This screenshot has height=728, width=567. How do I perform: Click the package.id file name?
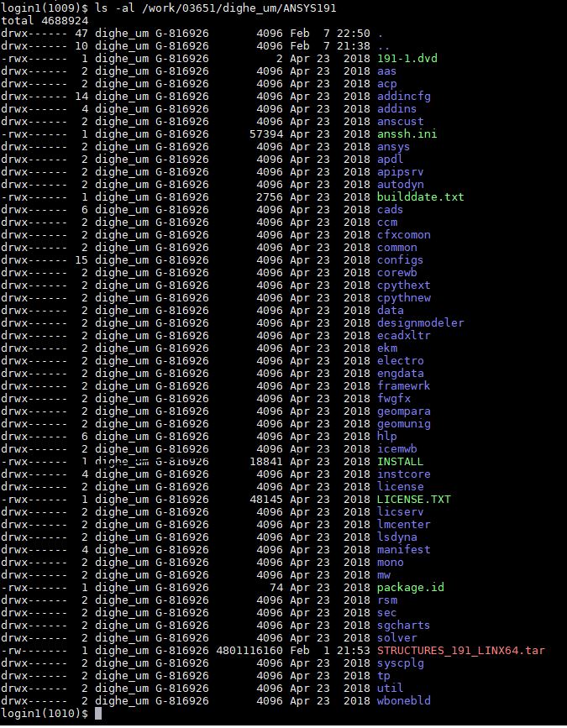tap(411, 587)
